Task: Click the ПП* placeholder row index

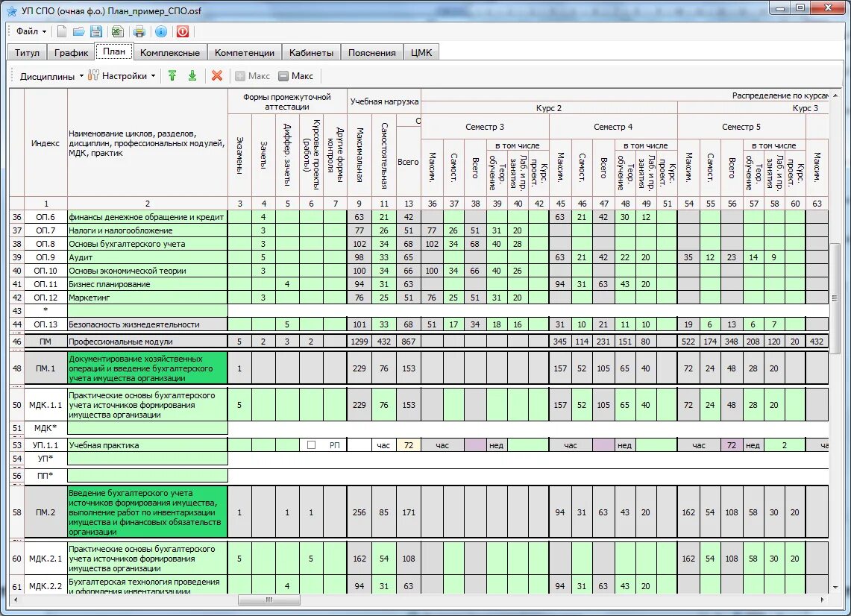Action: click(45, 476)
